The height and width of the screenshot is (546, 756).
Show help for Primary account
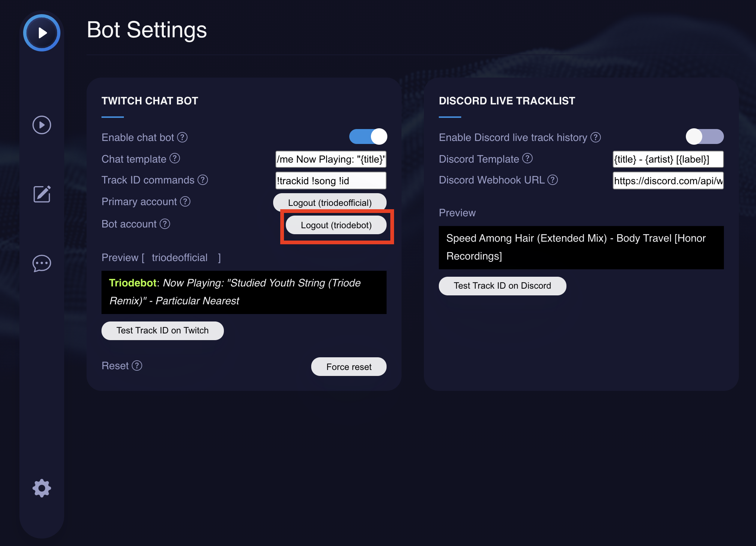pos(185,201)
